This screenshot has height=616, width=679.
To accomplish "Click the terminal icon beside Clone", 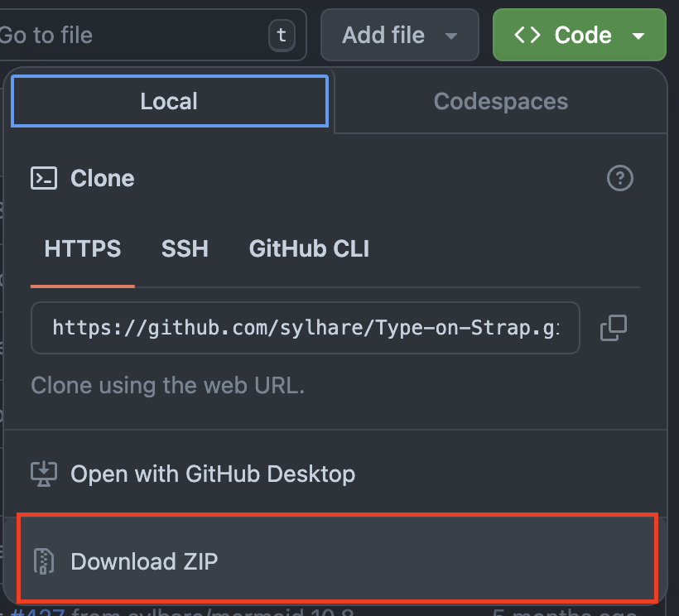I will 44,178.
